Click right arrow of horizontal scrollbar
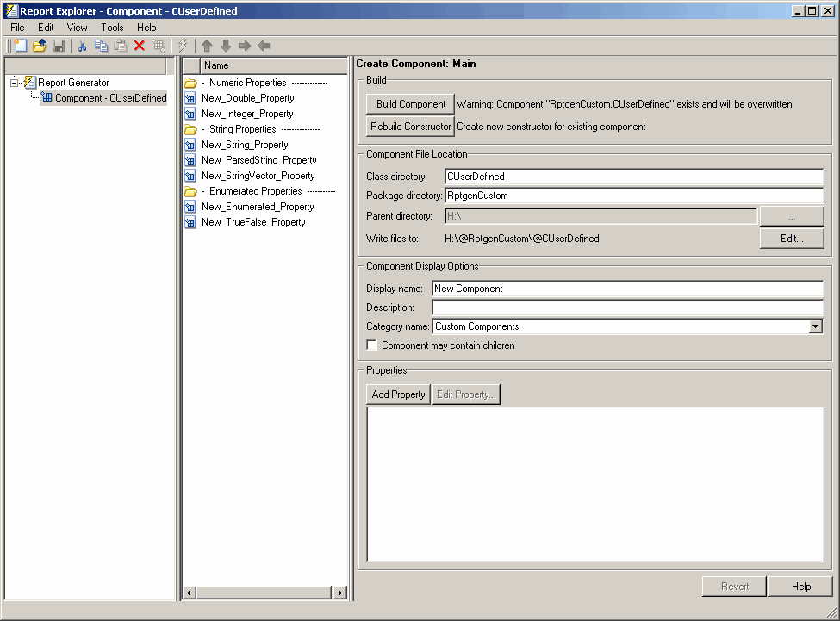 (x=340, y=593)
